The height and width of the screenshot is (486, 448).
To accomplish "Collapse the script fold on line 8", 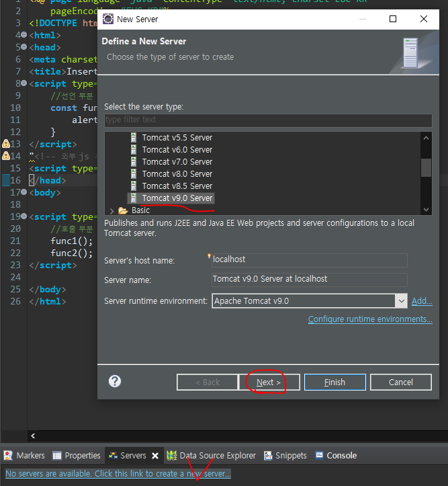I will click(24, 83).
